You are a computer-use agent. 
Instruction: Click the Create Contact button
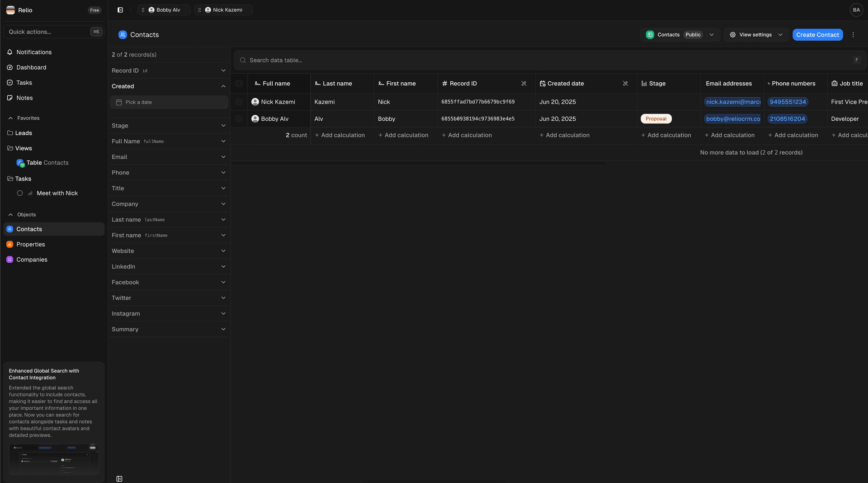(x=817, y=34)
